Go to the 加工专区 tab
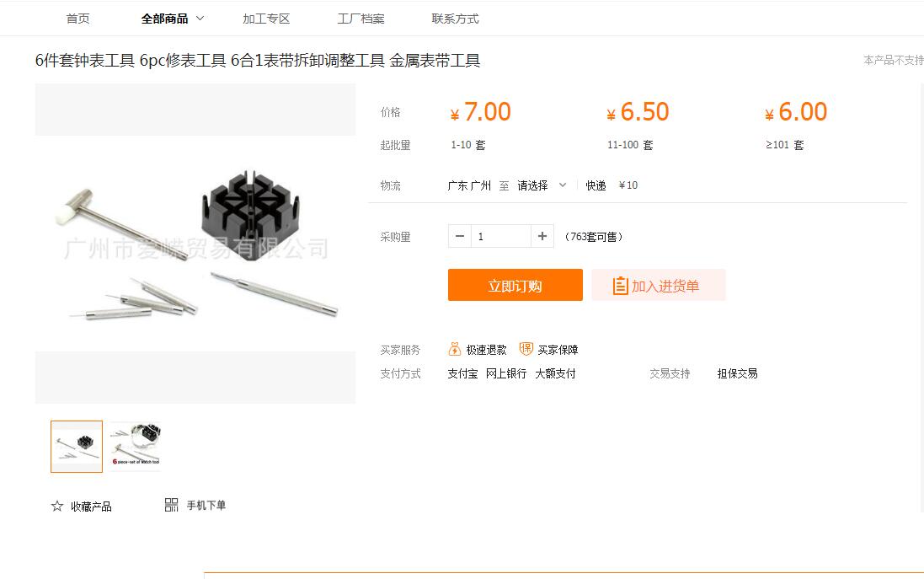This screenshot has width=924, height=579. click(266, 19)
